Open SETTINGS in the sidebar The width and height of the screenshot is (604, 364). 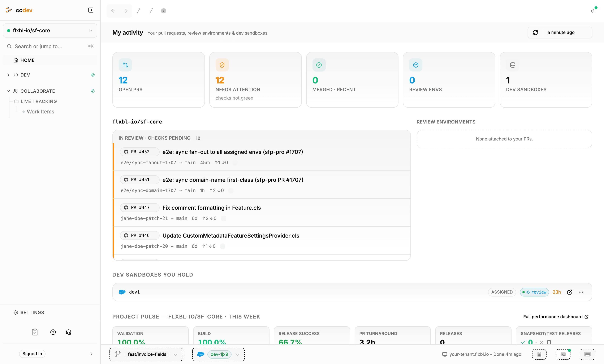click(29, 312)
